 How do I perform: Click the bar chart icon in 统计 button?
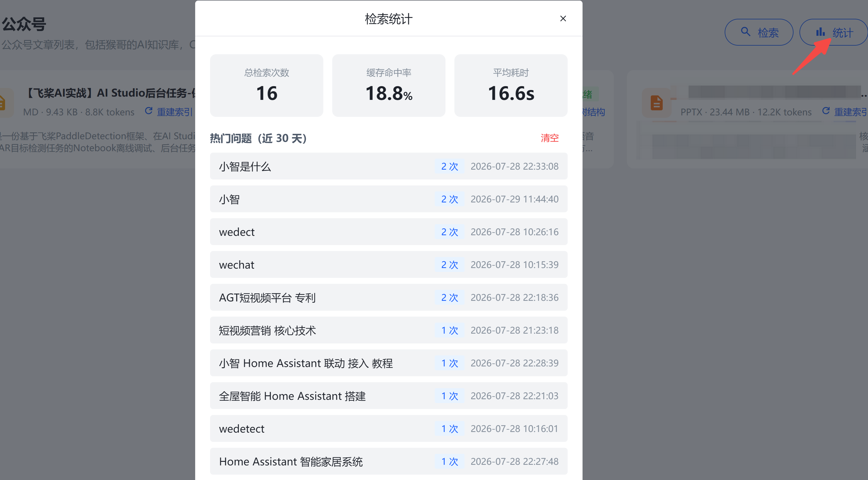click(x=820, y=32)
